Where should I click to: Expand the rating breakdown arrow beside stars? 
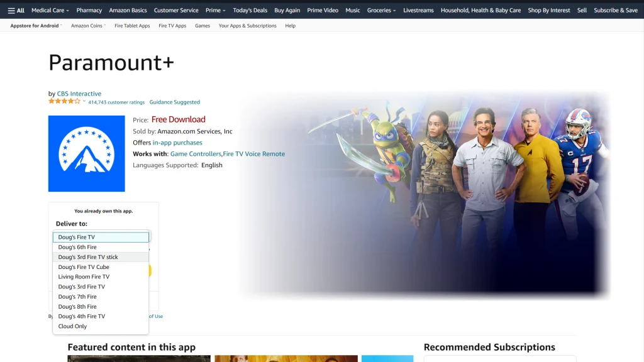coord(84,101)
